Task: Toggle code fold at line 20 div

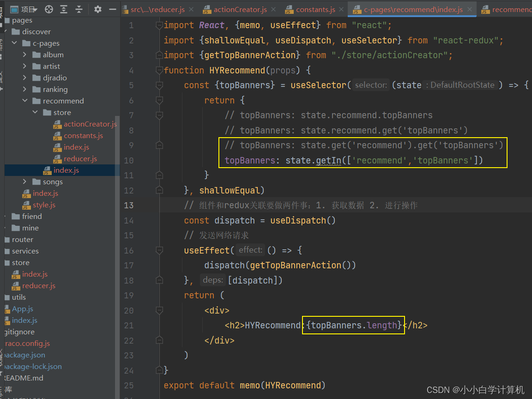Action: click(x=159, y=310)
